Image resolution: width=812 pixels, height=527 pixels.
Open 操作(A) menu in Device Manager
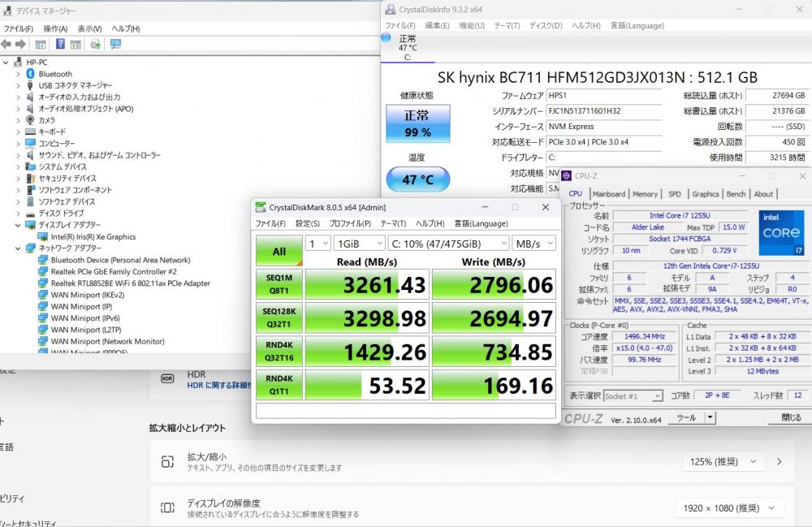[x=55, y=29]
